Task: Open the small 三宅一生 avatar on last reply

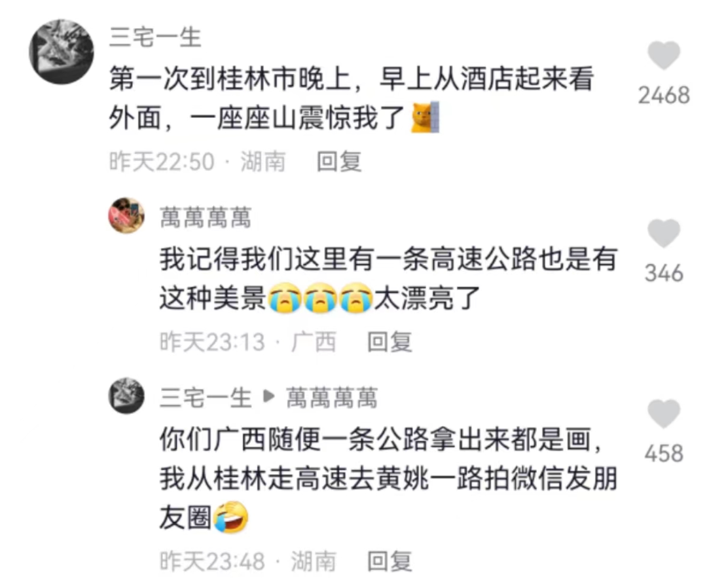Action: [126, 395]
